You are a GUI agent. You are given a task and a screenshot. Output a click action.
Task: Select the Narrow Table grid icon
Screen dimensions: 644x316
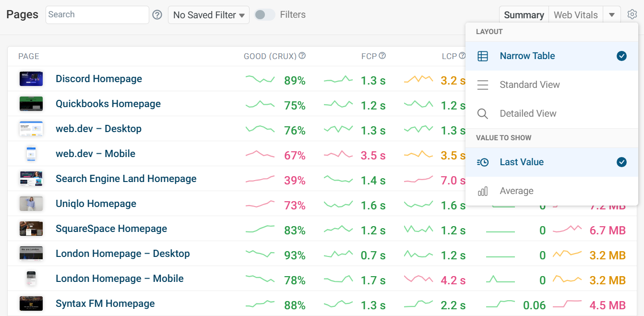(x=483, y=56)
